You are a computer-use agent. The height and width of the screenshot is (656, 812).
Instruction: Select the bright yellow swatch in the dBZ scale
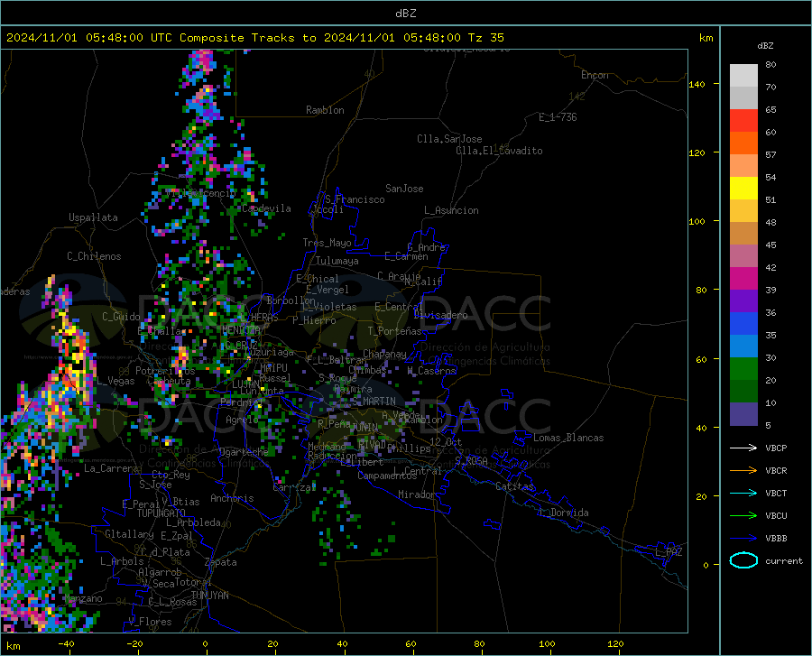coord(743,189)
